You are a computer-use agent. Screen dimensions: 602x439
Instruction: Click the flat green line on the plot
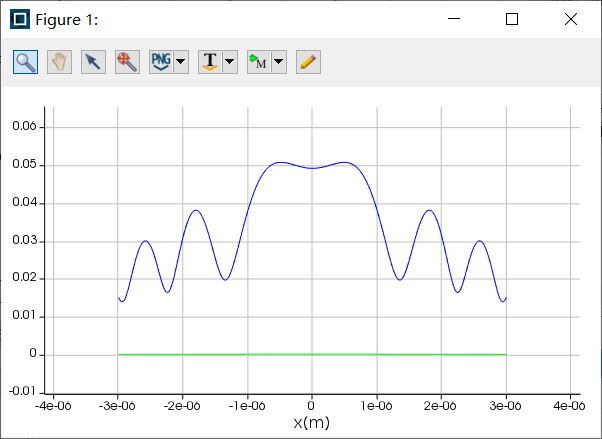pyautogui.click(x=312, y=354)
